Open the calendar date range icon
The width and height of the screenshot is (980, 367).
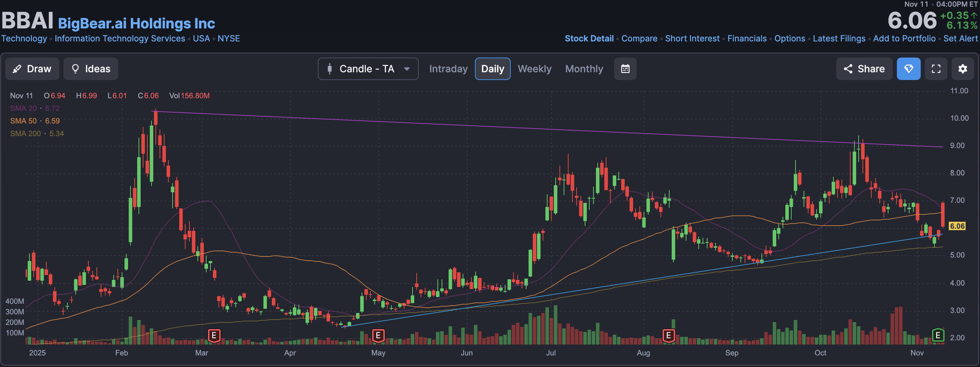pos(625,69)
